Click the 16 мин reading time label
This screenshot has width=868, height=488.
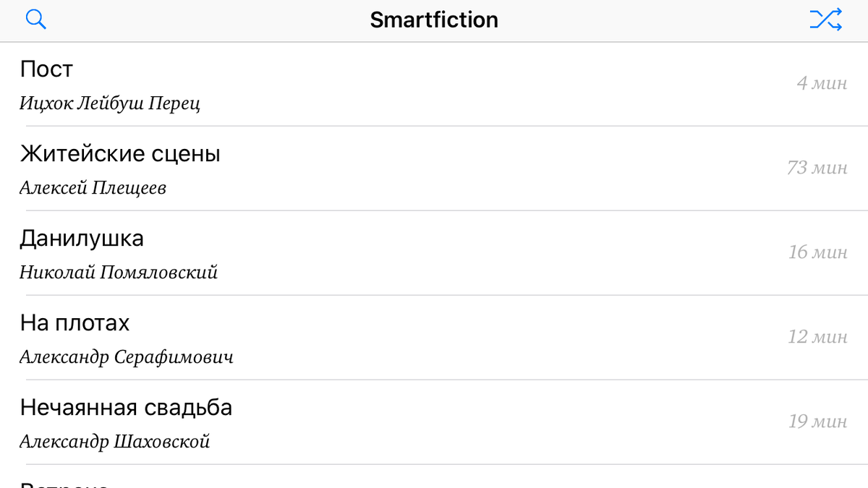pos(818,252)
